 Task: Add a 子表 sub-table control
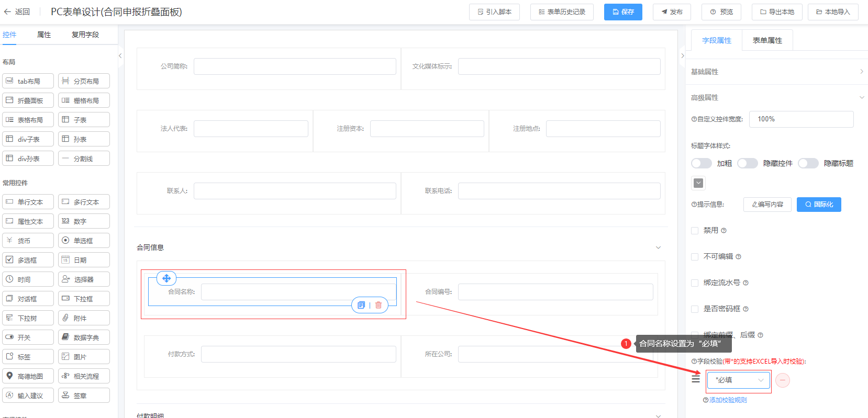pos(84,120)
